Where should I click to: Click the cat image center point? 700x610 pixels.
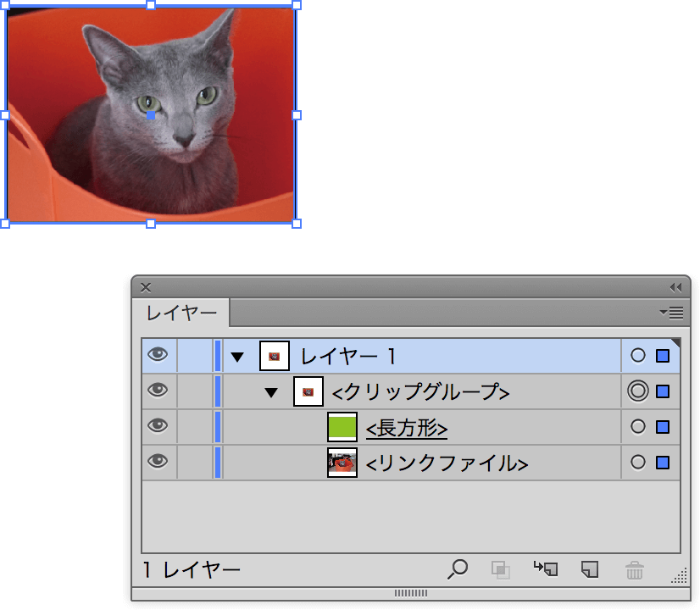click(151, 115)
